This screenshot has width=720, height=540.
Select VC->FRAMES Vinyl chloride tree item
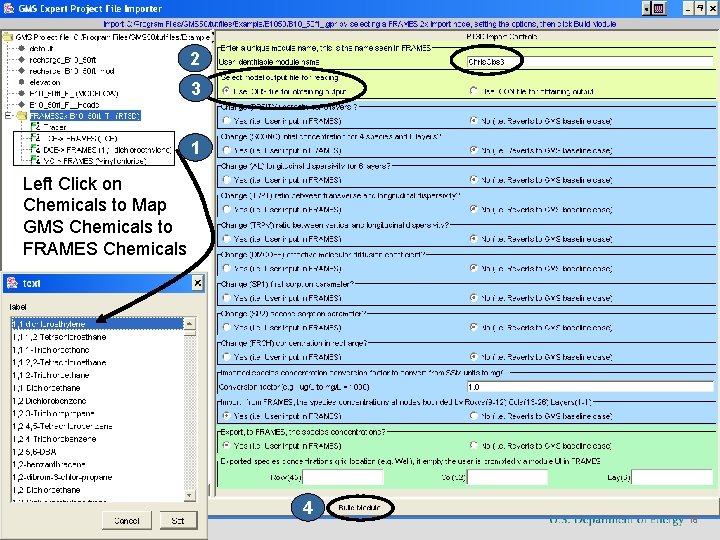(95, 161)
